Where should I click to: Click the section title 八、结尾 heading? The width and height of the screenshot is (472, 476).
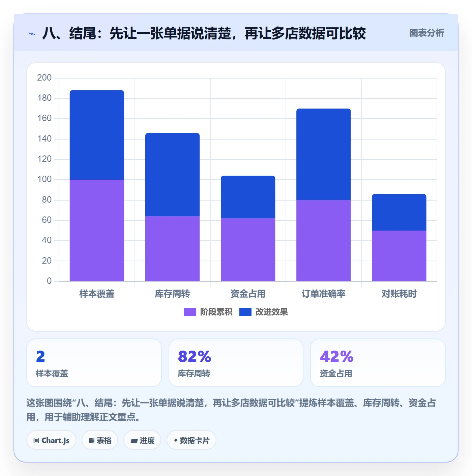[204, 33]
